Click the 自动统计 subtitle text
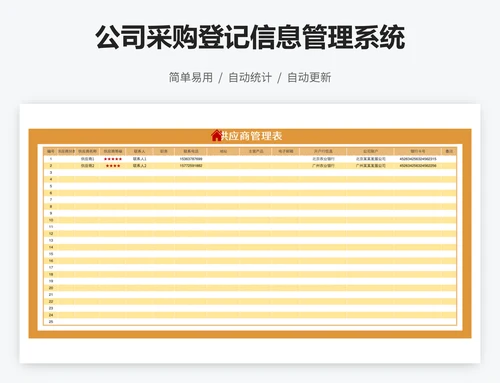Image resolution: width=500 pixels, height=383 pixels. 250,77
